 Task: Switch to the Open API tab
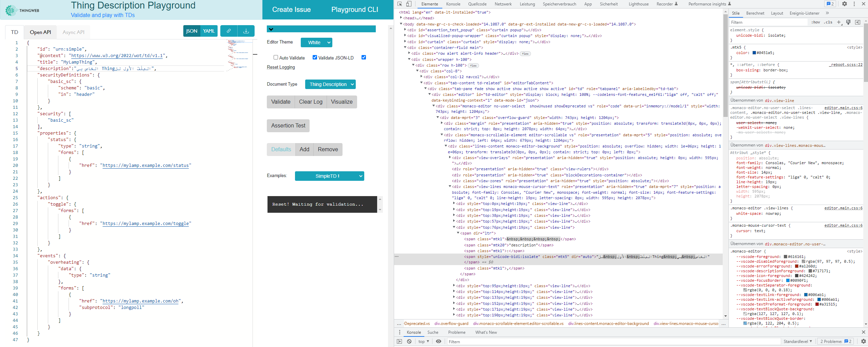click(40, 32)
